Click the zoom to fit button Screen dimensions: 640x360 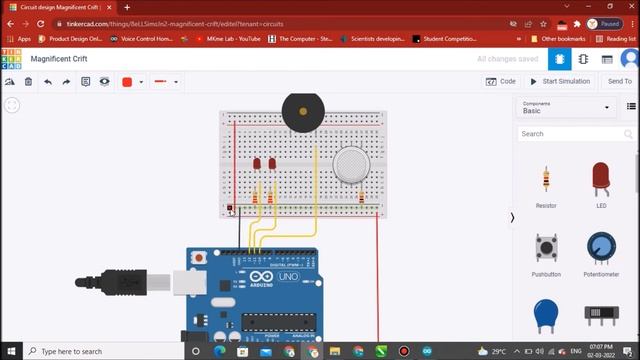(12, 105)
